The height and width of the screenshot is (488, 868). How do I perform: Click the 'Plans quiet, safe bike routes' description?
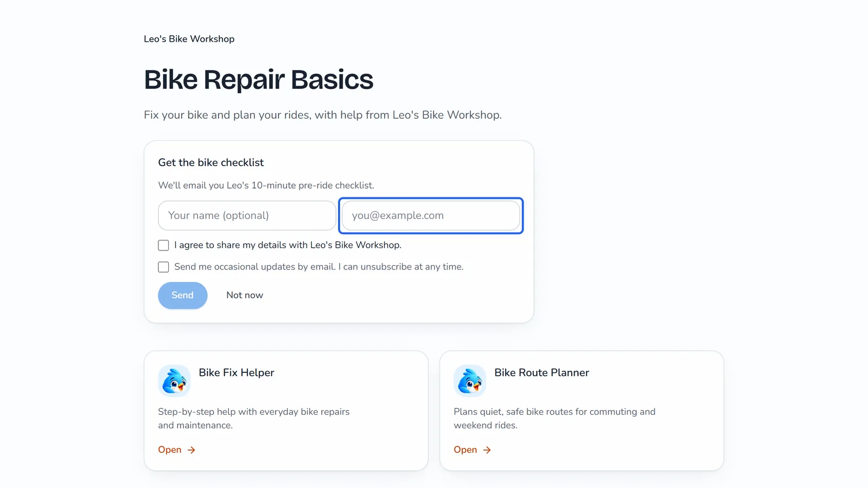tap(554, 419)
